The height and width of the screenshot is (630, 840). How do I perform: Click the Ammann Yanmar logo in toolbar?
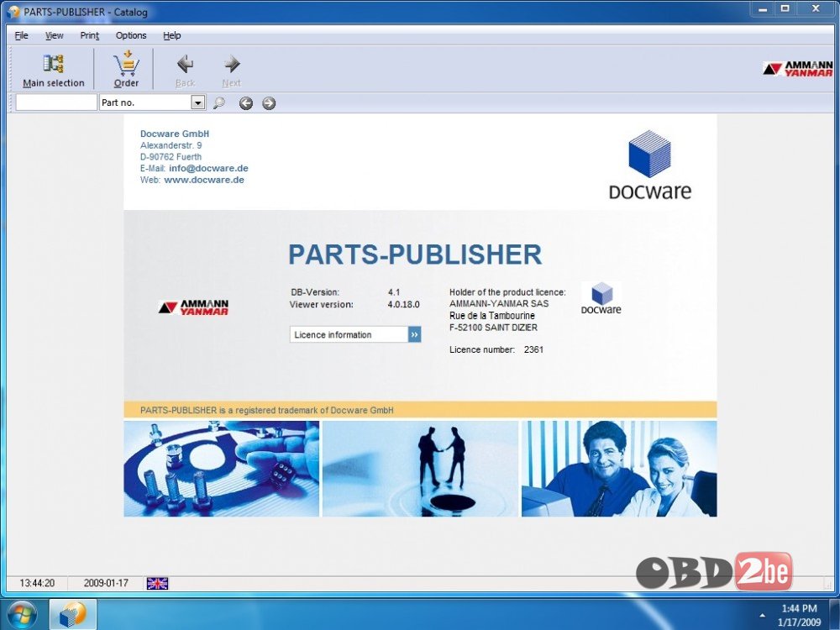click(798, 69)
